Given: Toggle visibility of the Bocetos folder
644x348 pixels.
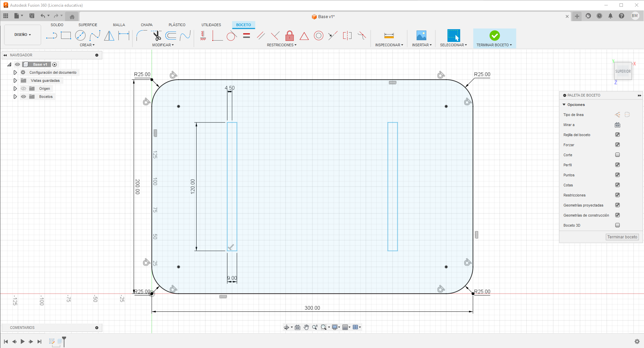Looking at the screenshot, I should 23,97.
